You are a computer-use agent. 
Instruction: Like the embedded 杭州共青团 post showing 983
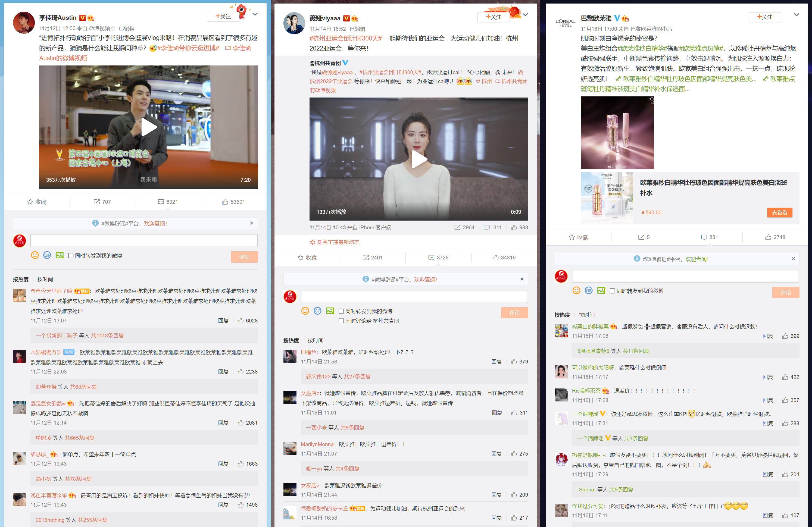point(519,228)
